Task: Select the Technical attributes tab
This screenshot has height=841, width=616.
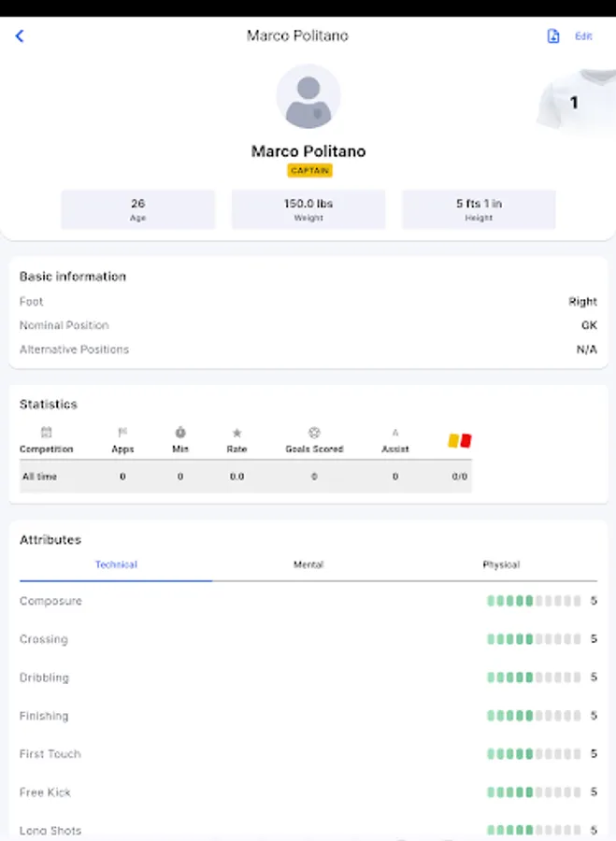Action: (115, 564)
